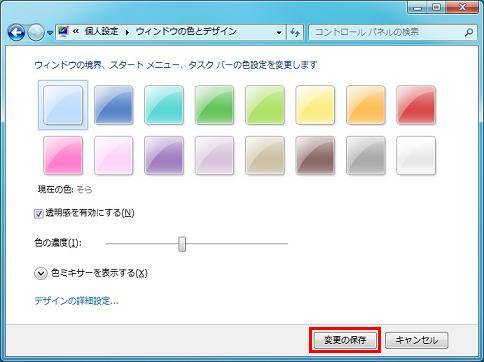Select the gray window color swatch

(x=366, y=155)
